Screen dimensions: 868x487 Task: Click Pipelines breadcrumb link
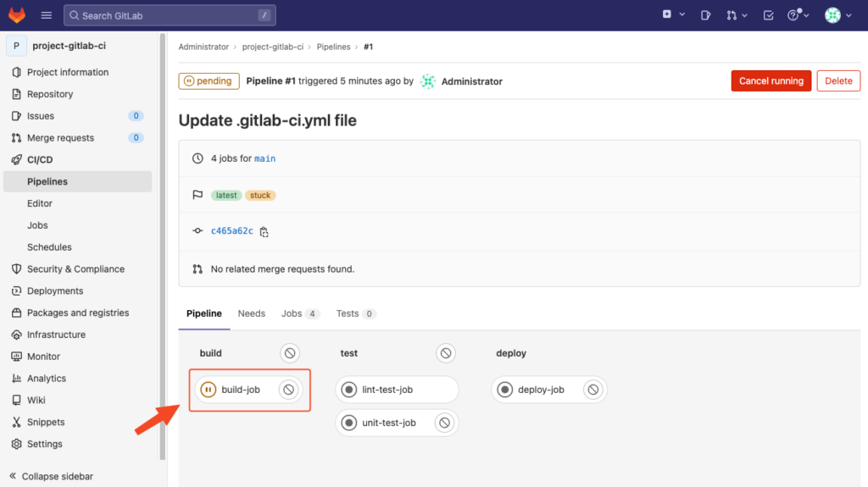pos(333,47)
